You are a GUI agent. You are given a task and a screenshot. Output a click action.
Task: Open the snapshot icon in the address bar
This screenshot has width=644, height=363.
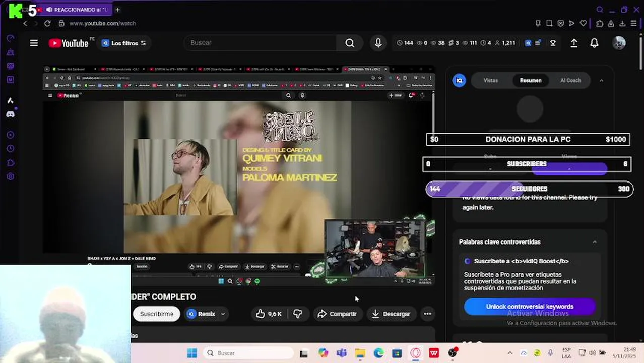549,23
